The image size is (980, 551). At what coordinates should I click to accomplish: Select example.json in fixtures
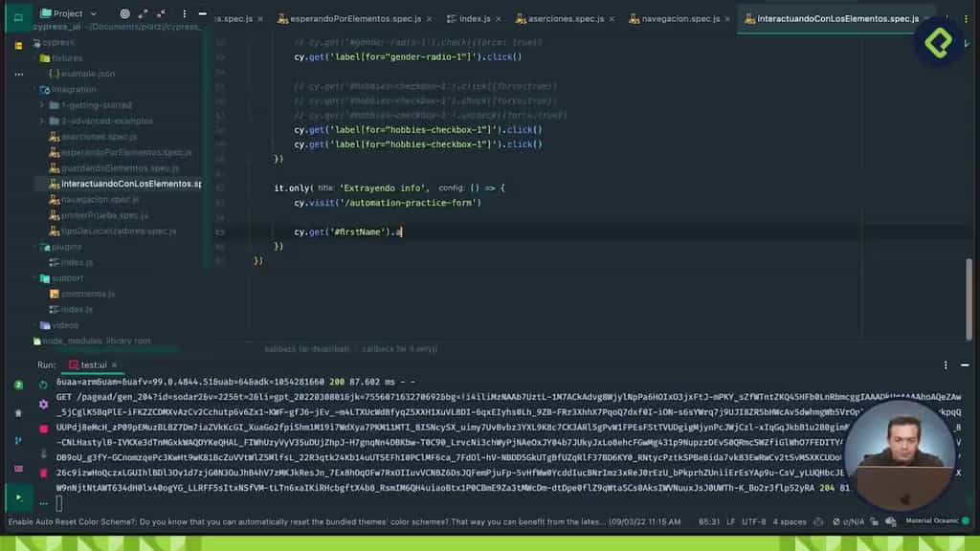pos(82,74)
